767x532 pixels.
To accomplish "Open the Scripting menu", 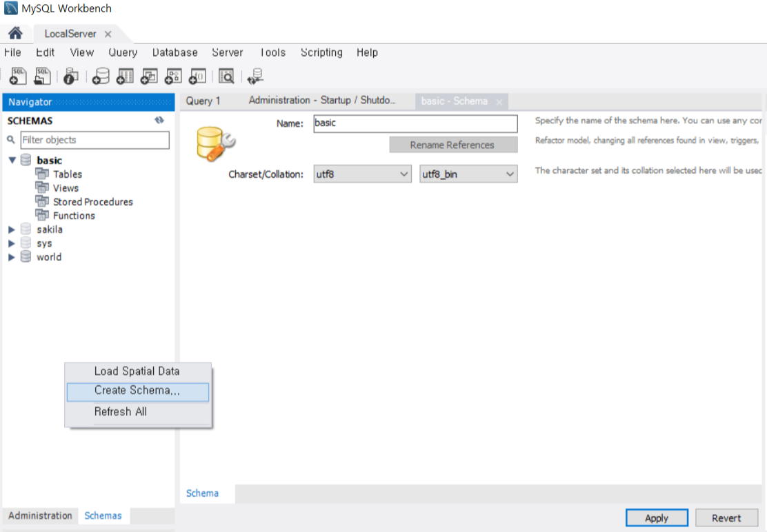I will pos(321,52).
